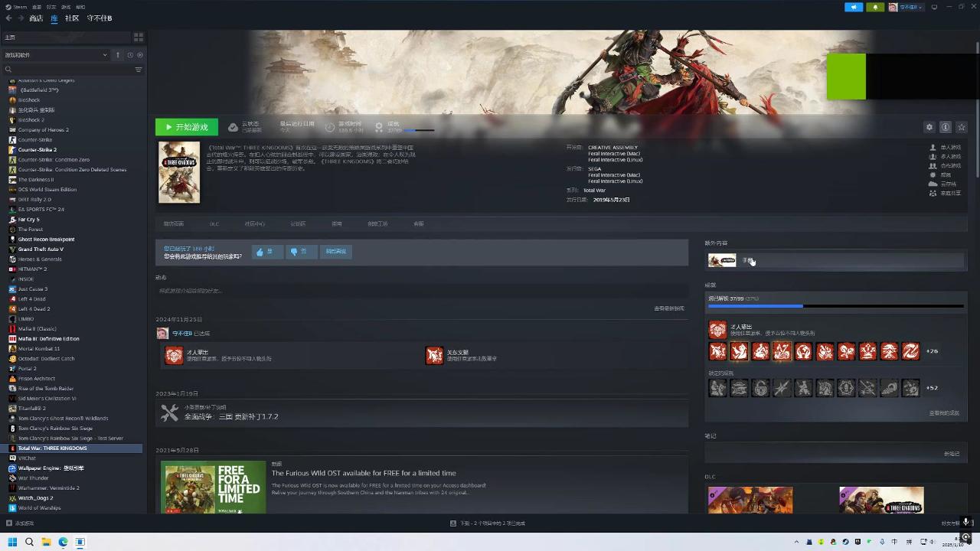Open game settings gear icon
This screenshot has width=980, height=551.
tap(929, 127)
